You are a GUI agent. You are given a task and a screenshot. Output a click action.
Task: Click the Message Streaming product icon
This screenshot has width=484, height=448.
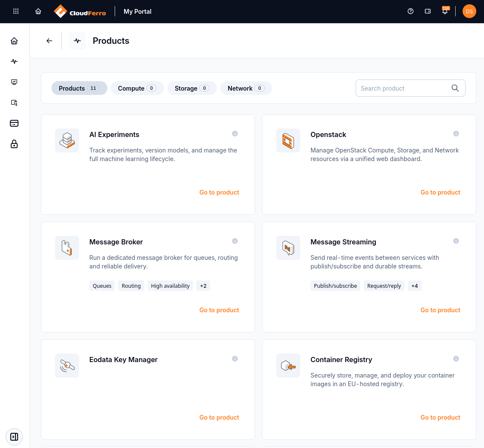pyautogui.click(x=288, y=248)
